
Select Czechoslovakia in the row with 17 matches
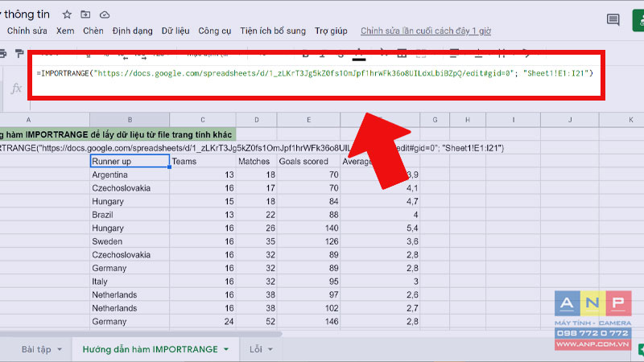pos(130,188)
